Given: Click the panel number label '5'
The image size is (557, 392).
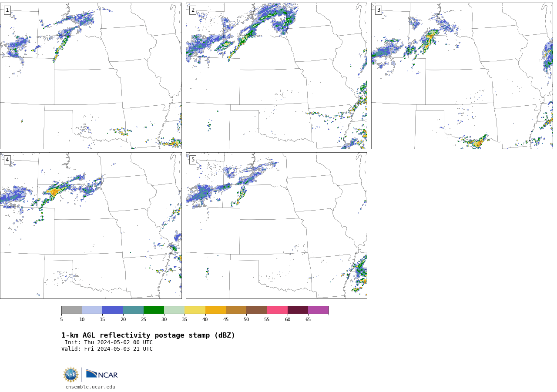Looking at the screenshot, I should (x=193, y=160).
